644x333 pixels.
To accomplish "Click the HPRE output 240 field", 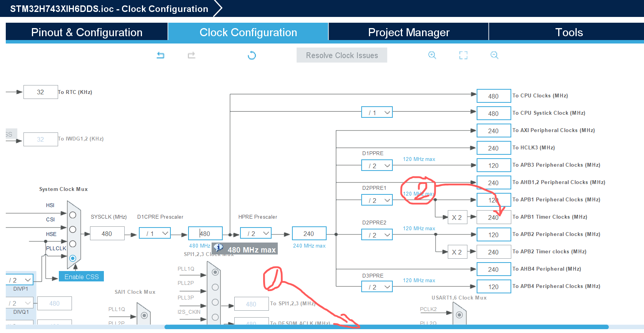I will (309, 234).
